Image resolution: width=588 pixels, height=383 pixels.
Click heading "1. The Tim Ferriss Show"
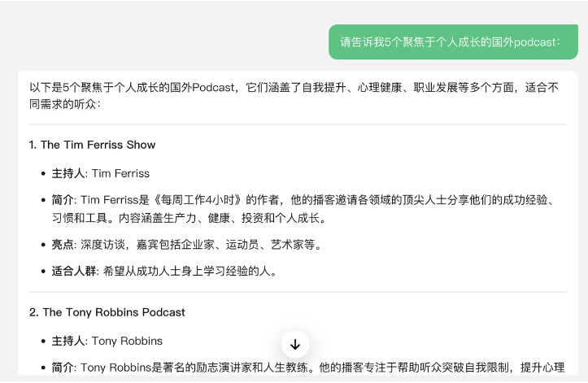tap(92, 145)
